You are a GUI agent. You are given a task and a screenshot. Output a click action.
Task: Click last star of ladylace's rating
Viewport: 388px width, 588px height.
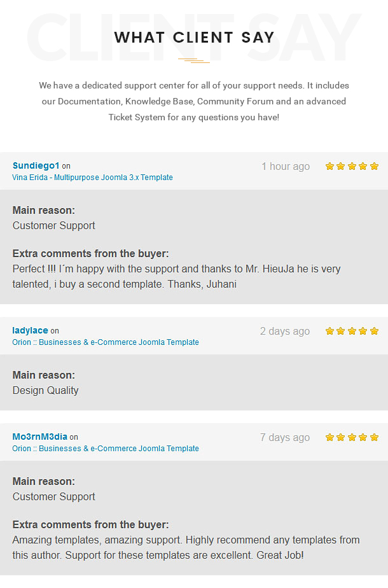pyautogui.click(x=374, y=331)
